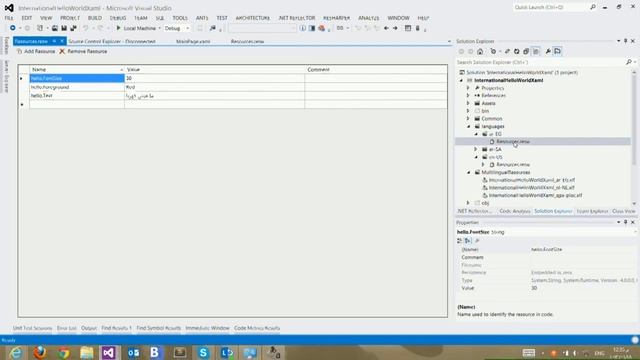The image size is (640, 360).
Task: Pin the Solution Explorer panel
Action: 625,41
